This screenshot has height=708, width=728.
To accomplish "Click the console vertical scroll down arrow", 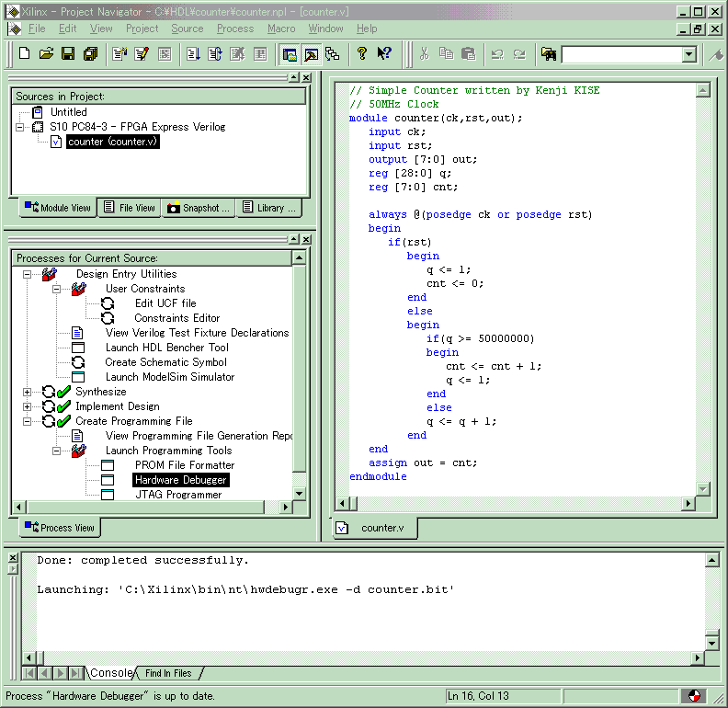I will coord(711,643).
